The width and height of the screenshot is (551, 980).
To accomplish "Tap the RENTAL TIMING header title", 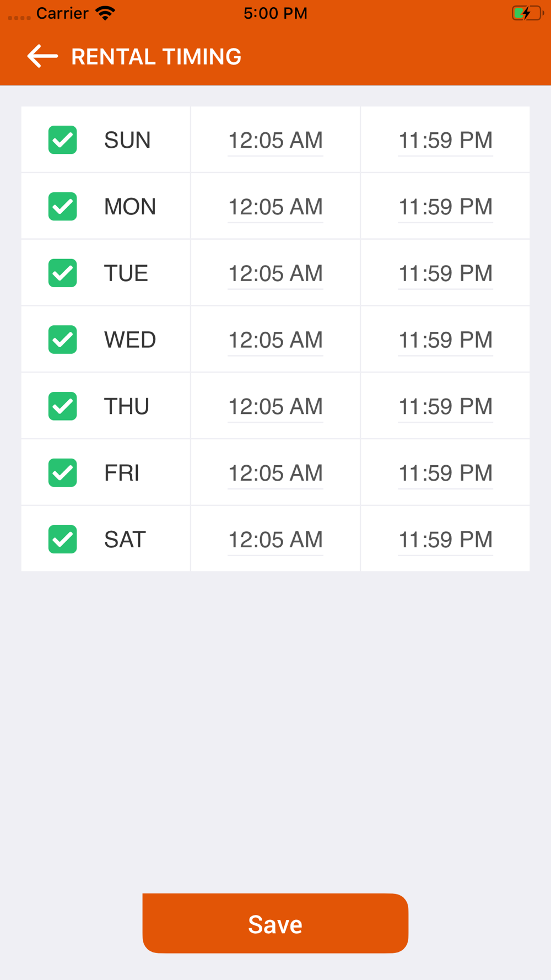I will [156, 57].
